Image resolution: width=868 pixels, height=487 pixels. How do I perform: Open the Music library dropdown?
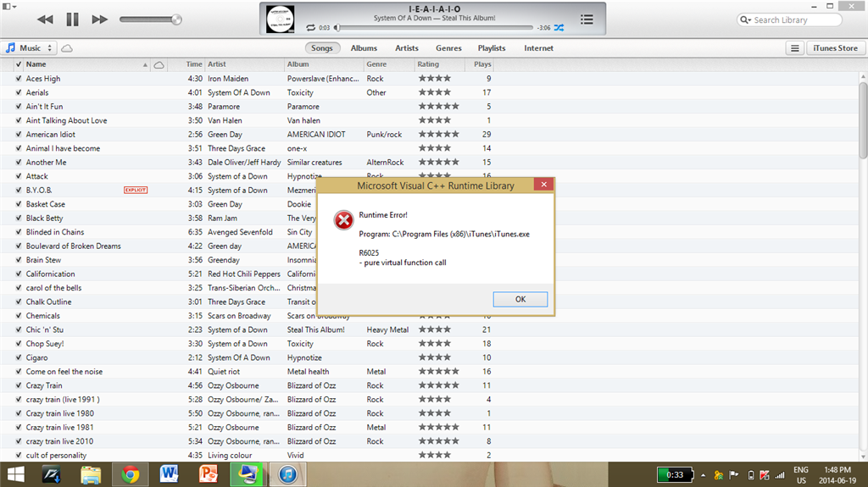pyautogui.click(x=28, y=48)
